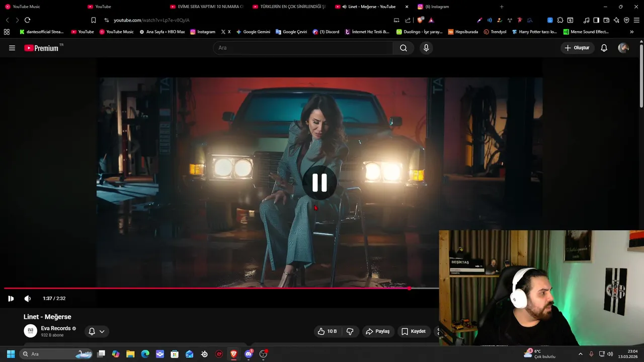Expand notification options chevron next to bell
The width and height of the screenshot is (644, 362).
[102, 331]
